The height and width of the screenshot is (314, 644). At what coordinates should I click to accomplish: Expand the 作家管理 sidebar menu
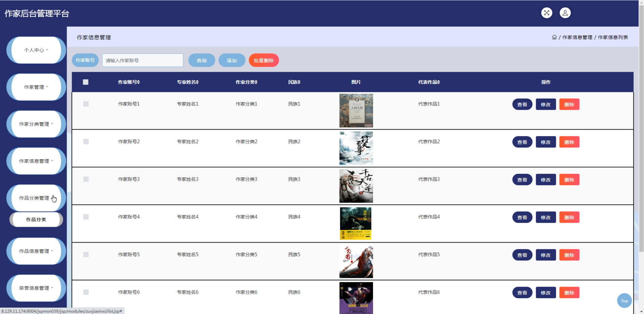click(x=36, y=87)
